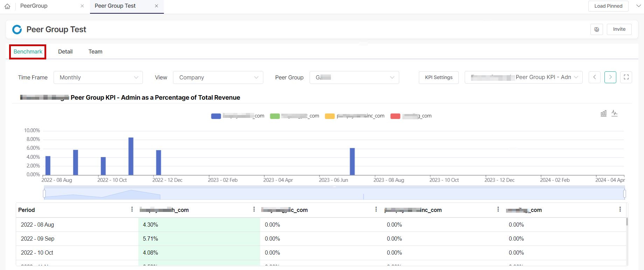Click the right handle of chart range slider
This screenshot has height=270, width=644.
624,194
